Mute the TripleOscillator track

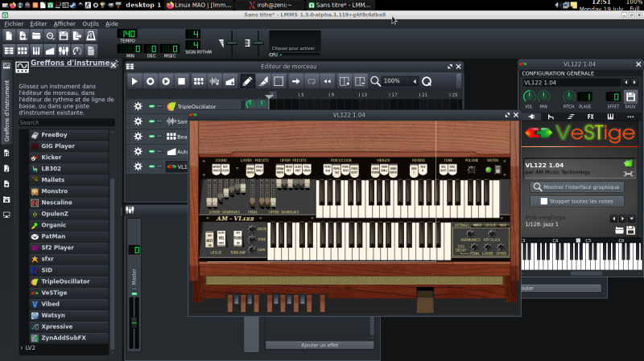[151, 106]
